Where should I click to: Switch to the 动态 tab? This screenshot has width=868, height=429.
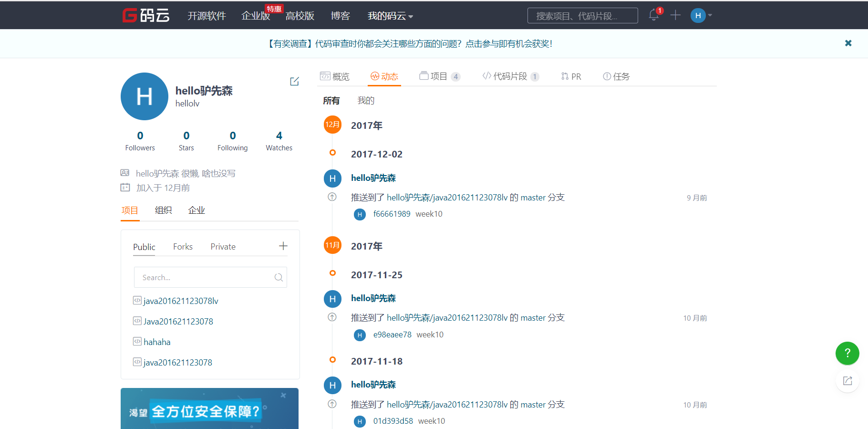(x=384, y=76)
